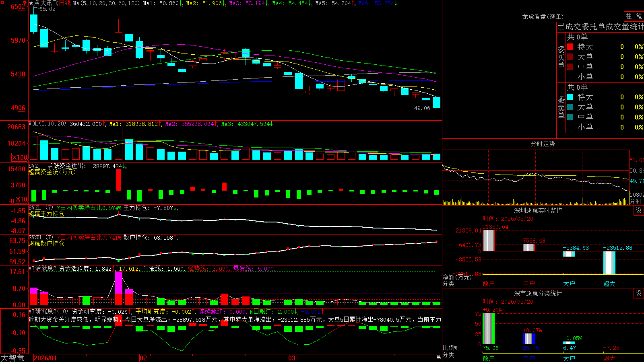644x362 pixels.
Task: Select the AI活跃度2 indicator label
Action: pos(43,269)
